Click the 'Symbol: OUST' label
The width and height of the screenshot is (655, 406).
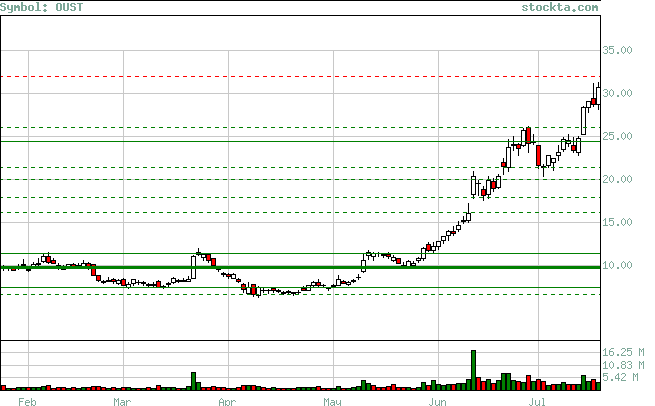(x=41, y=7)
